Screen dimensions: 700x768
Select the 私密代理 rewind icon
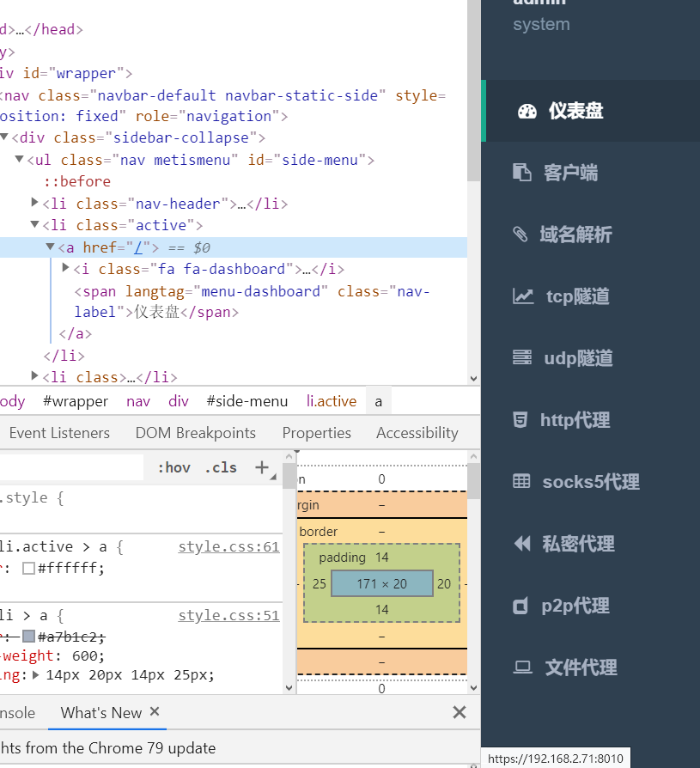(522, 543)
